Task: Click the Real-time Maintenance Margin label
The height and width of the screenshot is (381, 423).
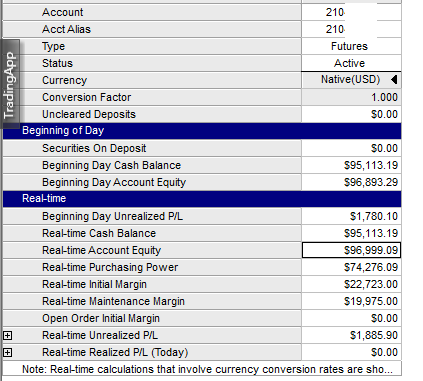Action: [x=113, y=301]
